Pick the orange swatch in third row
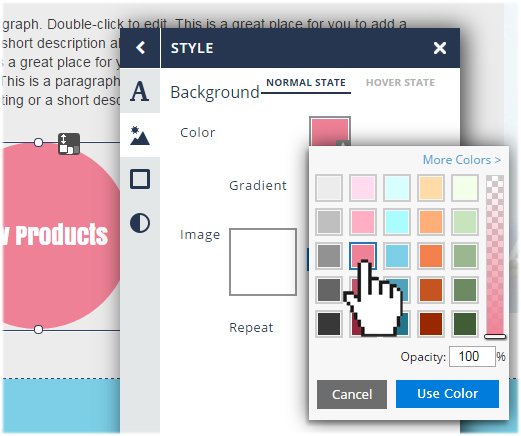The height and width of the screenshot is (436, 521). pyautogui.click(x=431, y=256)
